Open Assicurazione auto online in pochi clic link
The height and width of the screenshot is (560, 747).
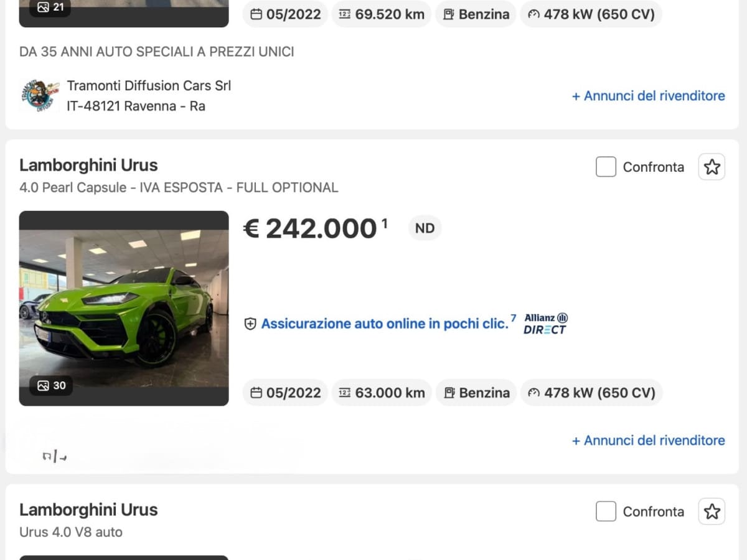pyautogui.click(x=385, y=324)
